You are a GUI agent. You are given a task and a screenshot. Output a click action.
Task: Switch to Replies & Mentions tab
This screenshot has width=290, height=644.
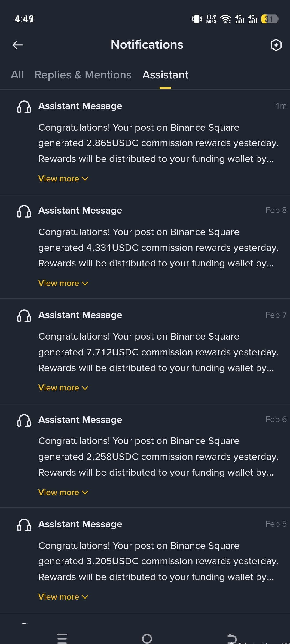click(x=83, y=75)
